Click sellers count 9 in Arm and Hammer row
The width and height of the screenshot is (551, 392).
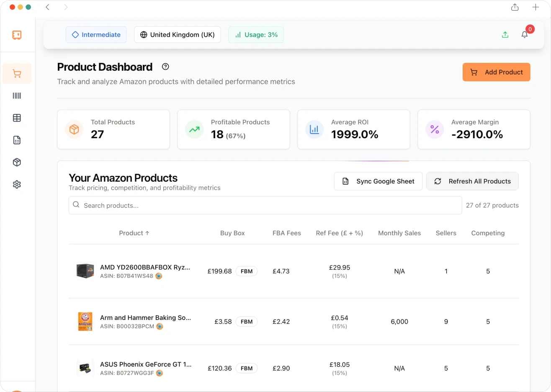[x=446, y=322]
